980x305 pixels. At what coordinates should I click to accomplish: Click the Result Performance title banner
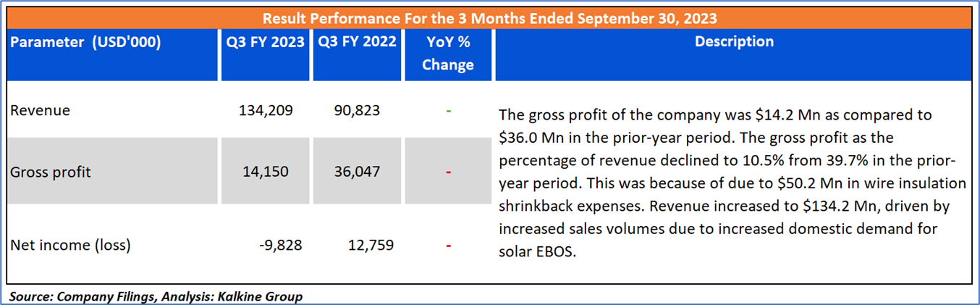click(489, 18)
